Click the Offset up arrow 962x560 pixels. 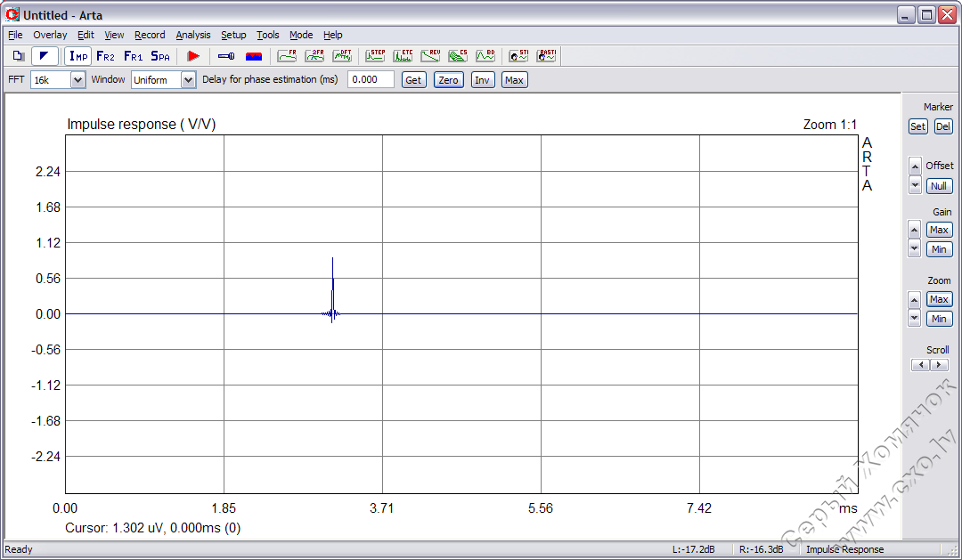[915, 166]
